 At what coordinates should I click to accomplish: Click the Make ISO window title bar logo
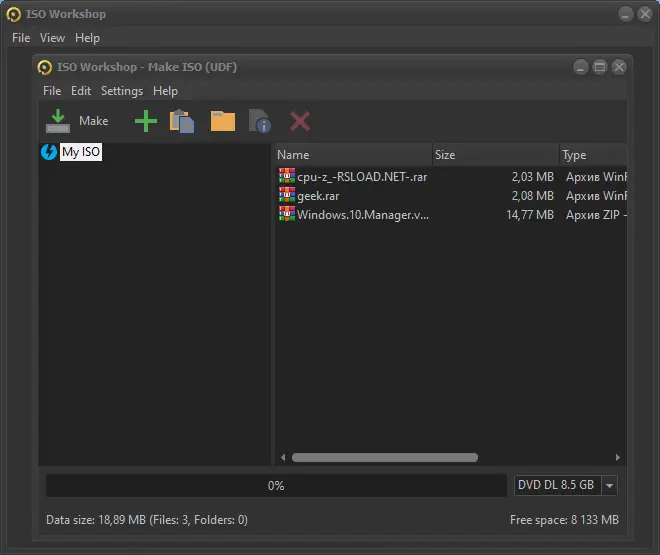point(45,67)
